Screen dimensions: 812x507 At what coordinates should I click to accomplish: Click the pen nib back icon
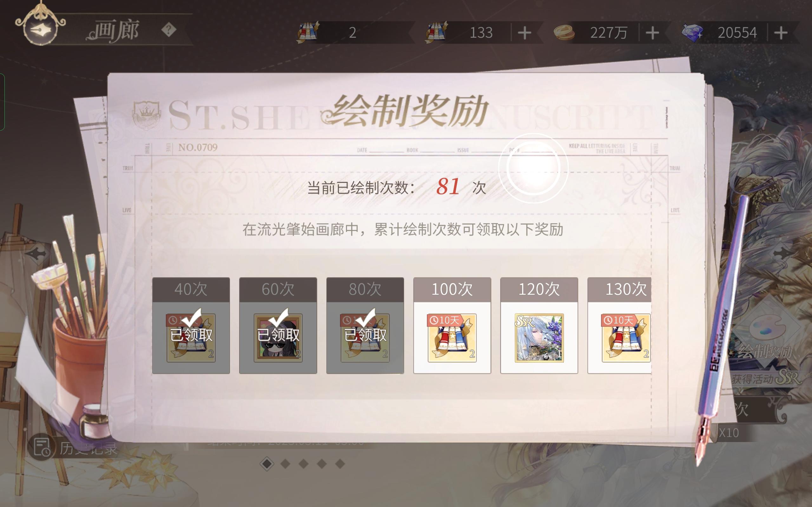click(x=40, y=30)
